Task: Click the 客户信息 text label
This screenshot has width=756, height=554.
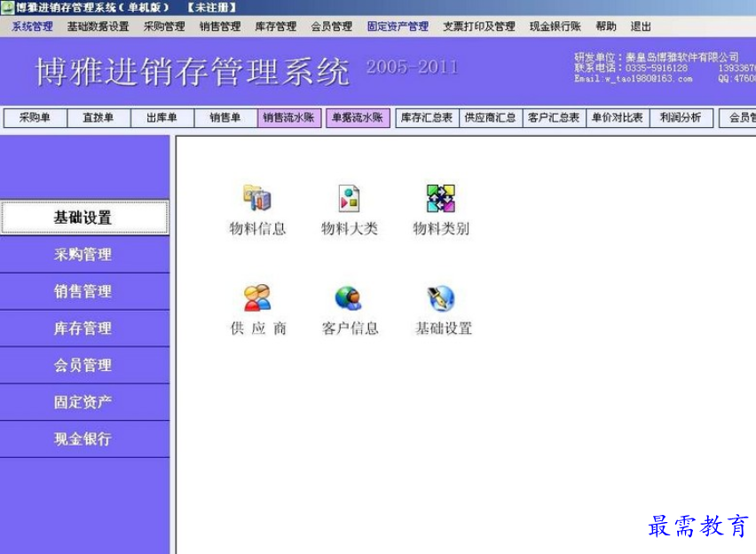Action: (350, 328)
